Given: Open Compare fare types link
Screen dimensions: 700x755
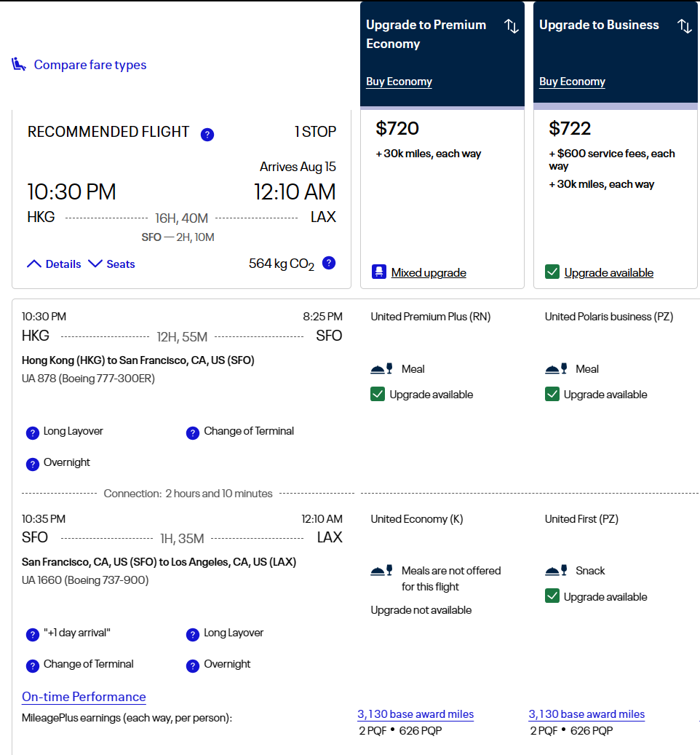Looking at the screenshot, I should click(x=90, y=65).
